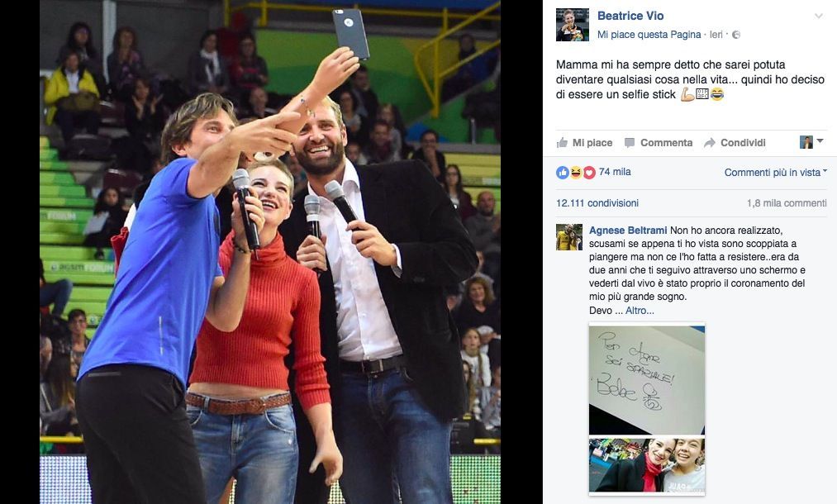Open the Beatrice Vio page name link
The width and height of the screenshot is (837, 504).
630,16
